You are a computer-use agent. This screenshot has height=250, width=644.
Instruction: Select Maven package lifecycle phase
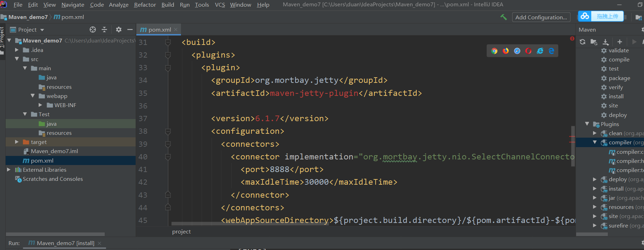click(x=619, y=78)
